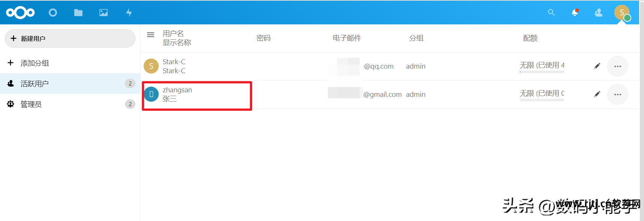Click the 新建用户 button
644x221 pixels.
point(70,38)
